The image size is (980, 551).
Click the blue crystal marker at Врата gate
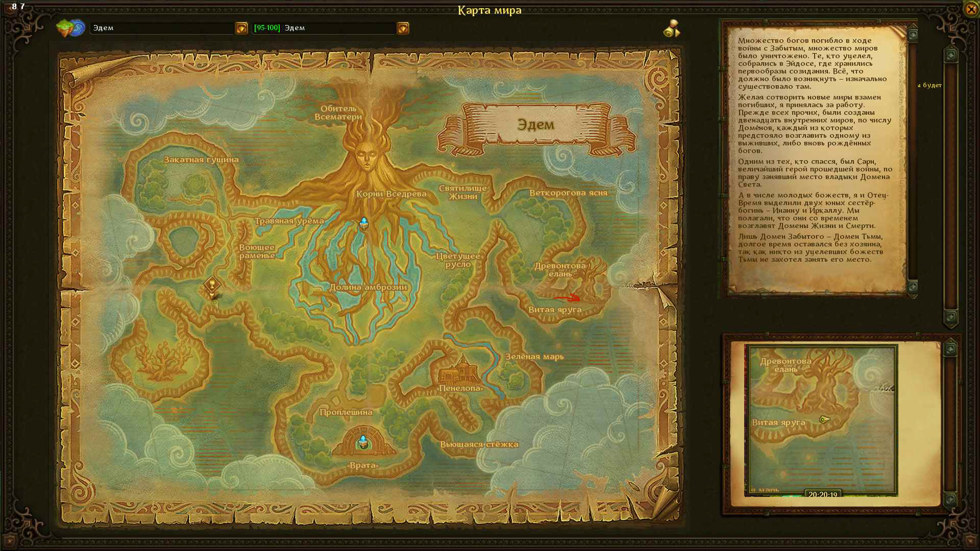(x=363, y=441)
